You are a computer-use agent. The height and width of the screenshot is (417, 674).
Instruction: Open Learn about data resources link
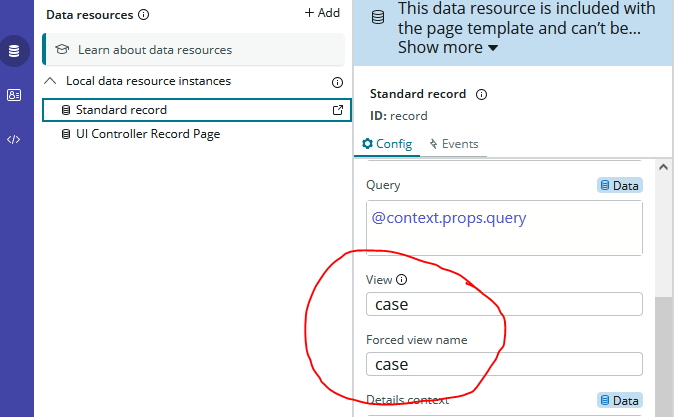(154, 50)
